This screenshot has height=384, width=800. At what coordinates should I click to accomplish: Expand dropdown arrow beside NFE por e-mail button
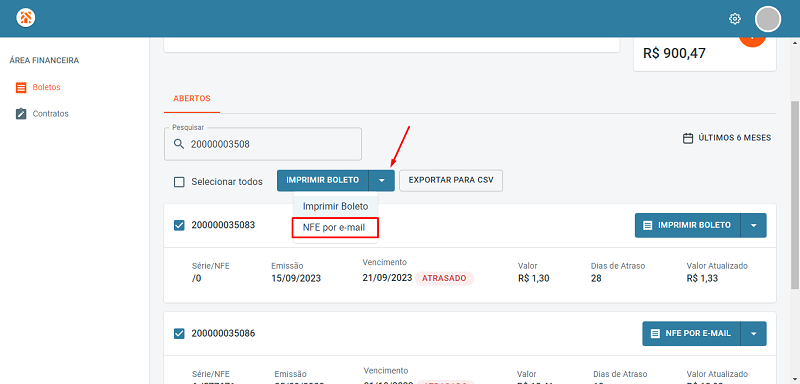[x=754, y=334]
